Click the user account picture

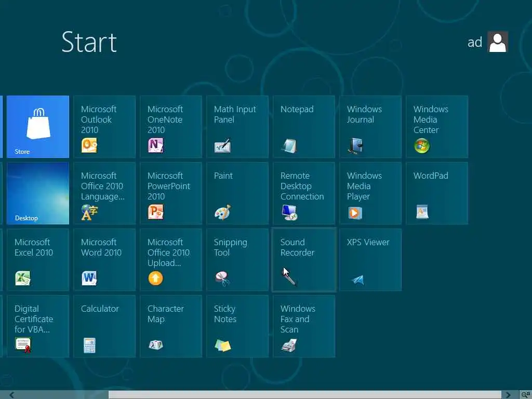tap(498, 42)
